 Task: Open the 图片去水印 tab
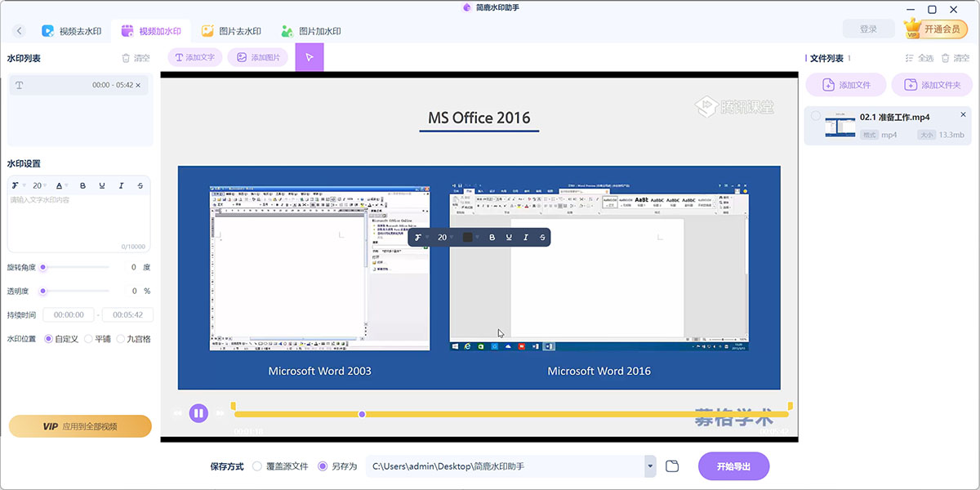click(x=231, y=31)
